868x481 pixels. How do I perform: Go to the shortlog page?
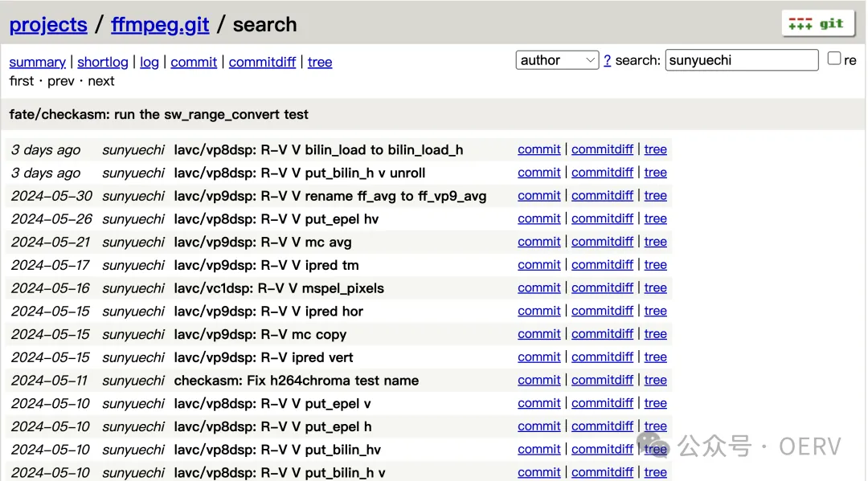[103, 62]
